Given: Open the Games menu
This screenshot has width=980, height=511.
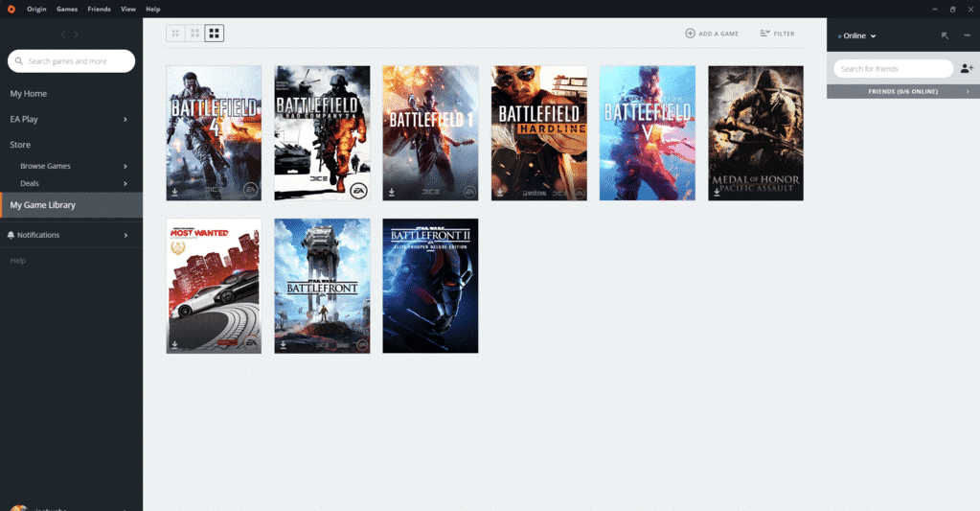Looking at the screenshot, I should pos(67,10).
